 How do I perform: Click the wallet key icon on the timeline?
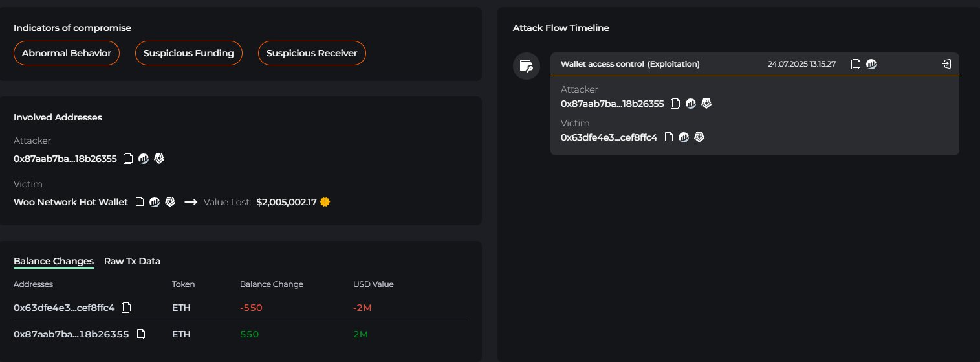526,66
